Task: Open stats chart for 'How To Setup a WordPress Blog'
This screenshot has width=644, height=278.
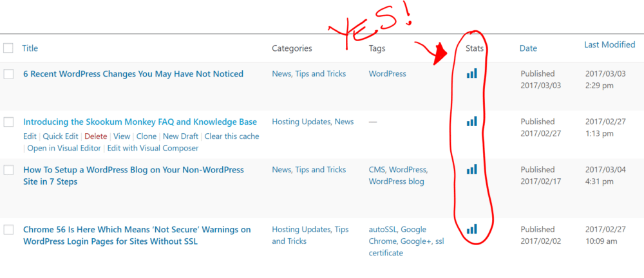Action: click(471, 169)
